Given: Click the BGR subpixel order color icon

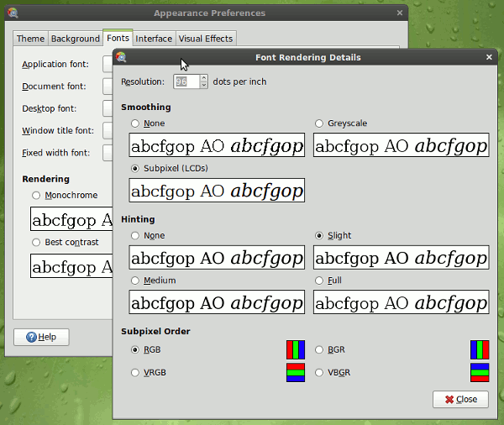Looking at the screenshot, I should tap(480, 349).
